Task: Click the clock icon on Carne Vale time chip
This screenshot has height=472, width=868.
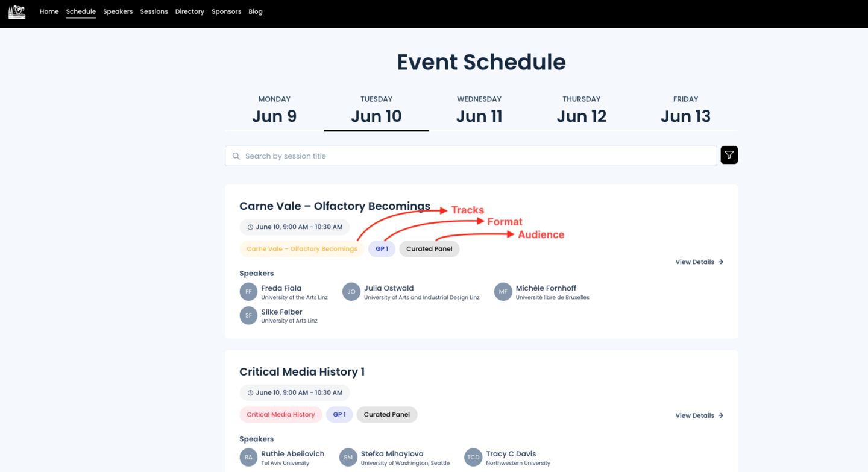Action: pyautogui.click(x=250, y=227)
